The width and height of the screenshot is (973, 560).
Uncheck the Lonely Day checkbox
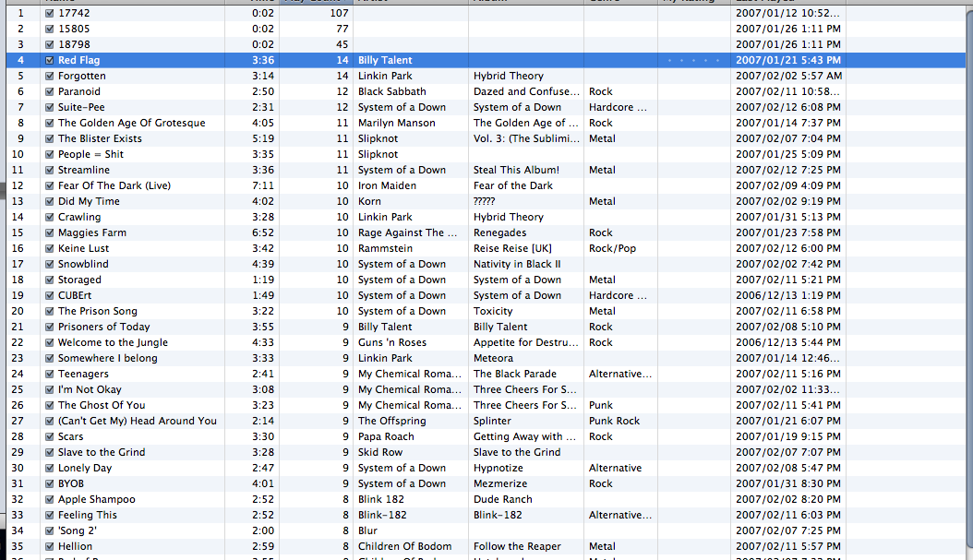coord(50,469)
